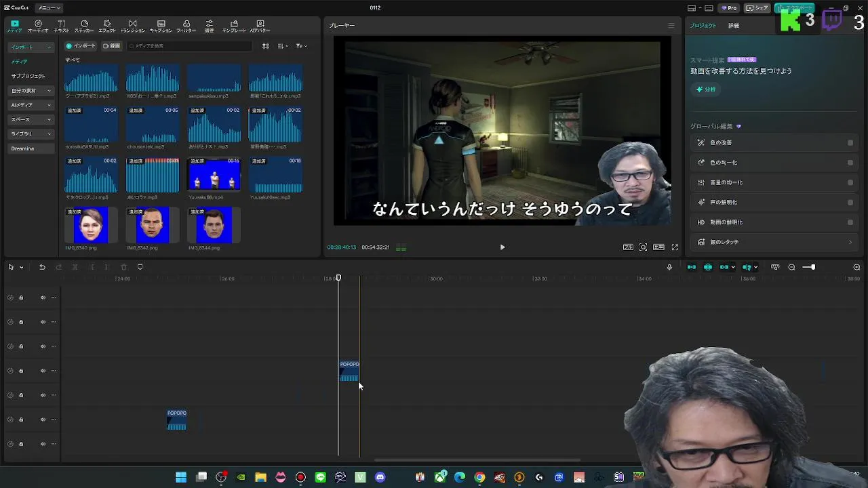The width and height of the screenshot is (868, 488).
Task: Expand 顔のレタッチ chevron
Action: [850, 242]
